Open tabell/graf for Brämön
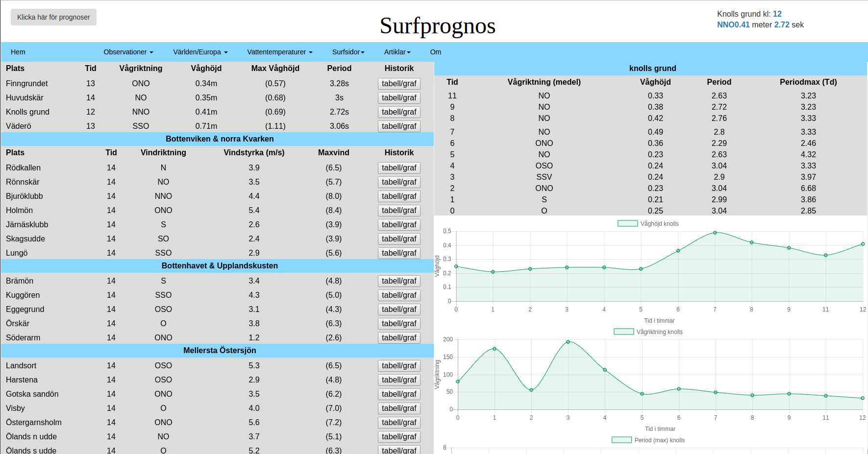 [399, 281]
